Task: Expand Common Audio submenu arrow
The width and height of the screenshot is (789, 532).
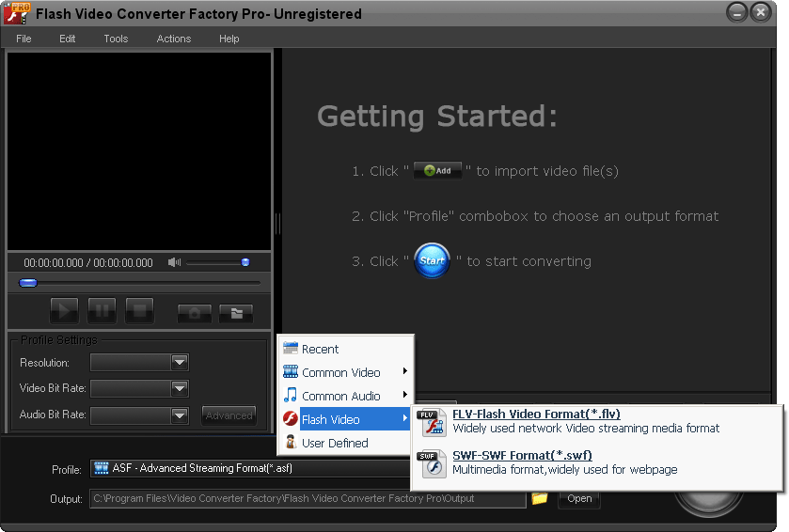Action: point(404,395)
